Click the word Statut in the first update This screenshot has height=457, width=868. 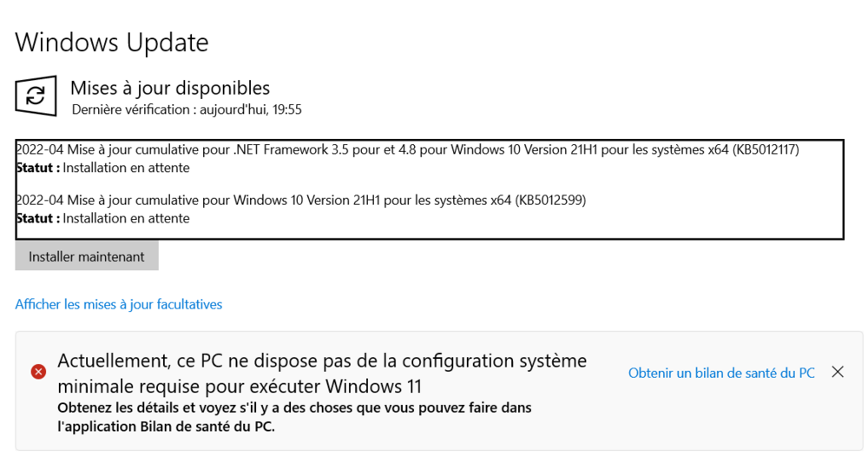38,168
